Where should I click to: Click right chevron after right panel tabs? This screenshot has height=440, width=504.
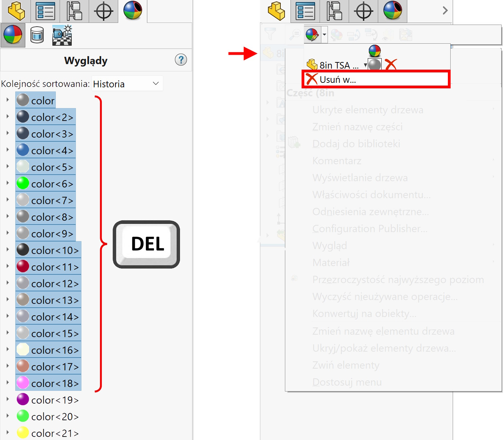click(445, 11)
